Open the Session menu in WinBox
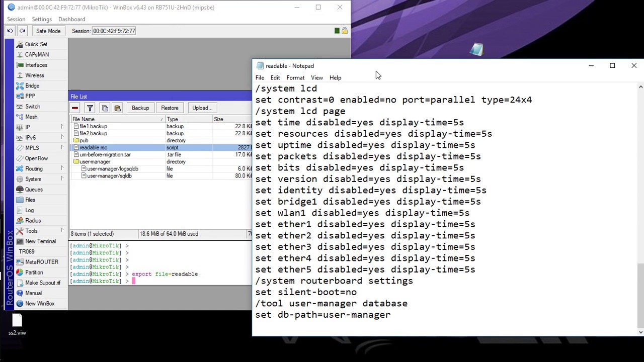 [16, 19]
